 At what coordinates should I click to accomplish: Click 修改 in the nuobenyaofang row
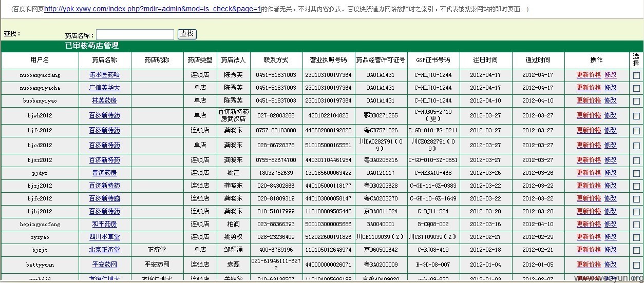pyautogui.click(x=611, y=75)
